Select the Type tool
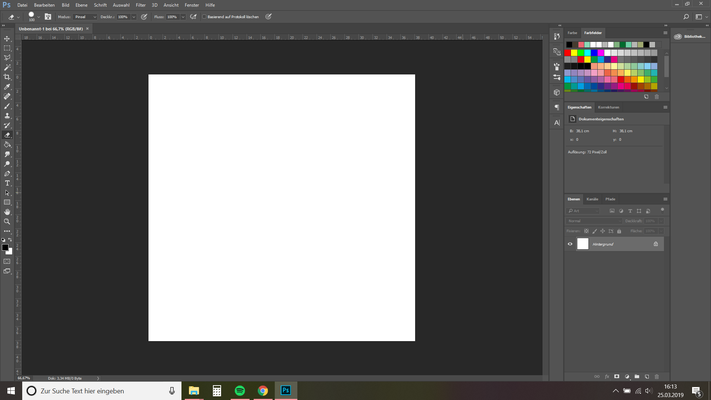Screen dimensions: 711x400 (7, 183)
